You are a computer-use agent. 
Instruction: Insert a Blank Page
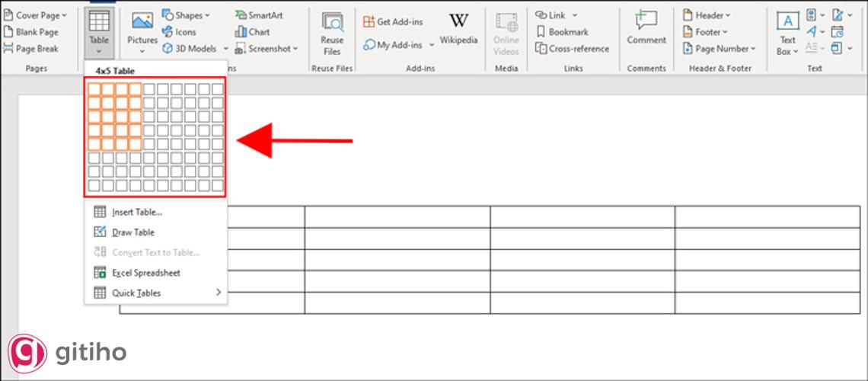point(31,32)
